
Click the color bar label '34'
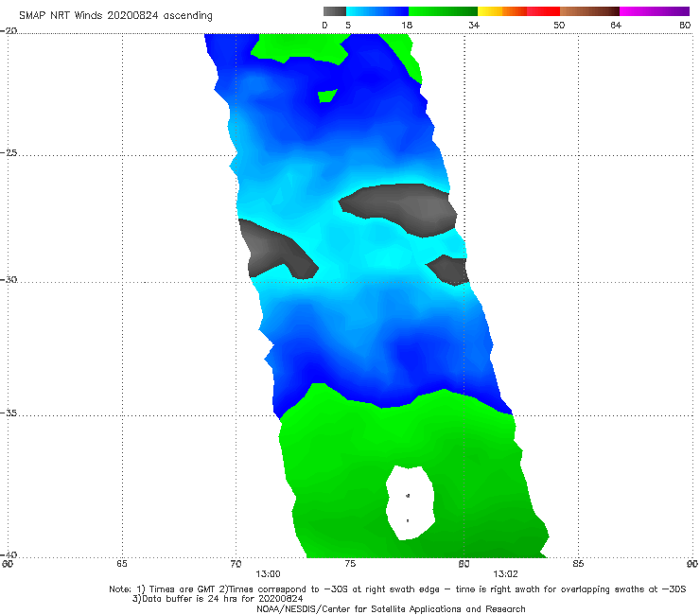pos(474,26)
